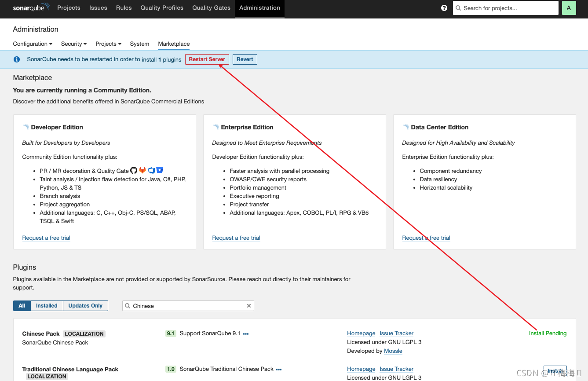This screenshot has width=588, height=381.
Task: Click the Revert button
Action: click(x=245, y=59)
